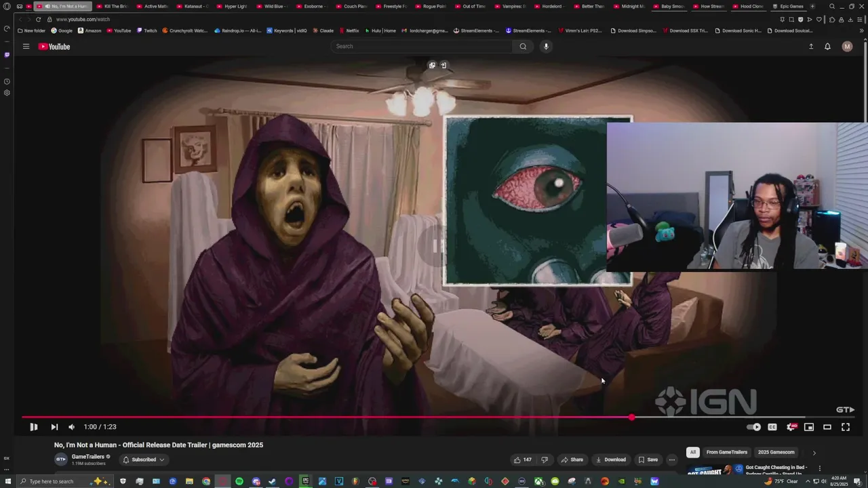Toggle closed captions on the video
Viewport: 868px width, 488px height.
coord(772,427)
